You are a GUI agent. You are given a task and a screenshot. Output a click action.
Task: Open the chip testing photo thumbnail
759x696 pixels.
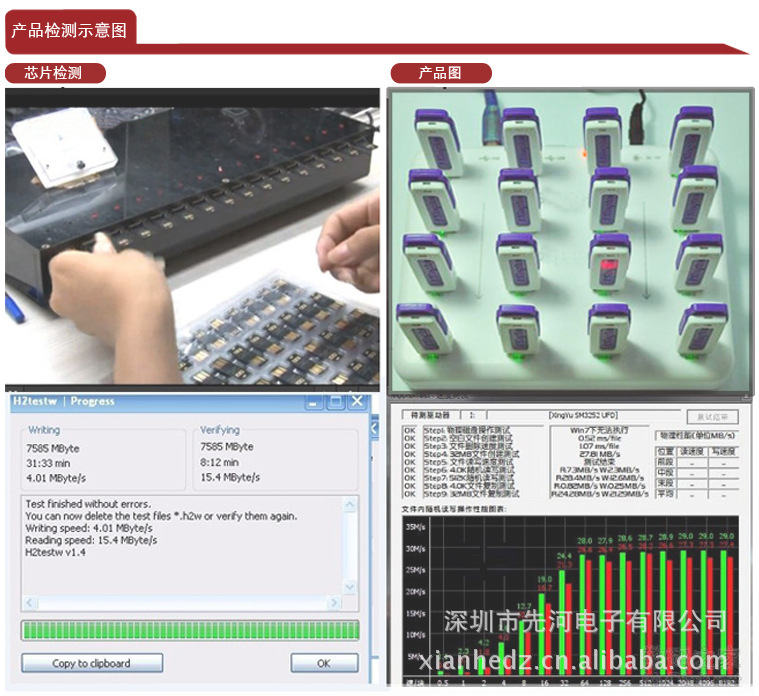click(192, 235)
